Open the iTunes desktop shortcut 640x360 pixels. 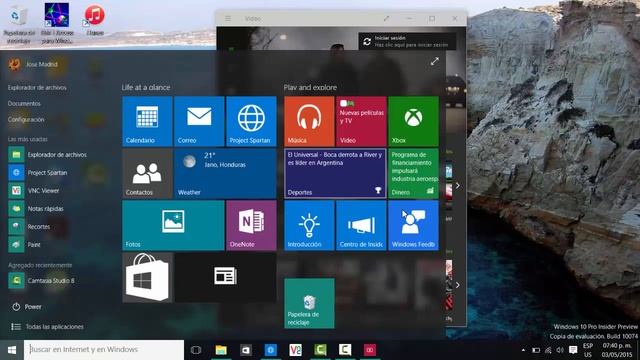95,19
